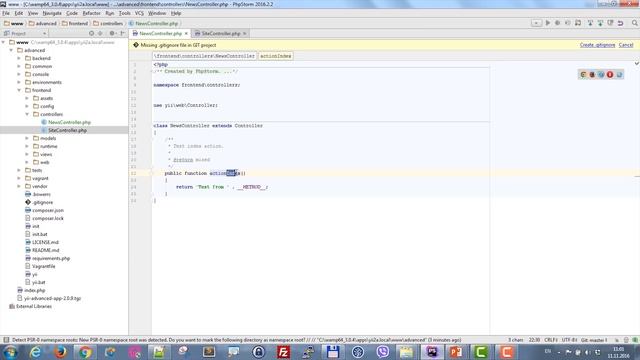640x360 pixels.
Task: Select SiteController.php in the project tree
Action: pos(64,130)
